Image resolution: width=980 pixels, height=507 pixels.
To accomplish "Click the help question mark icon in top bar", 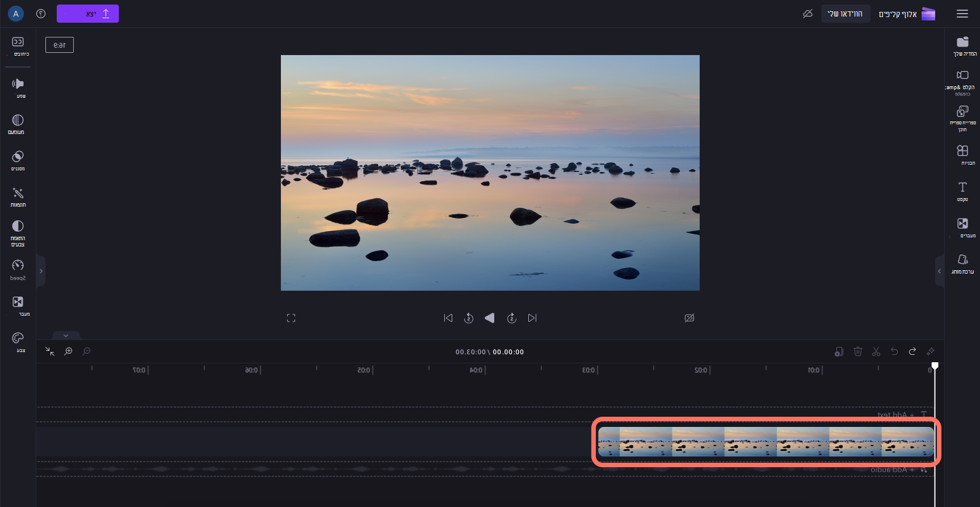I will (41, 14).
